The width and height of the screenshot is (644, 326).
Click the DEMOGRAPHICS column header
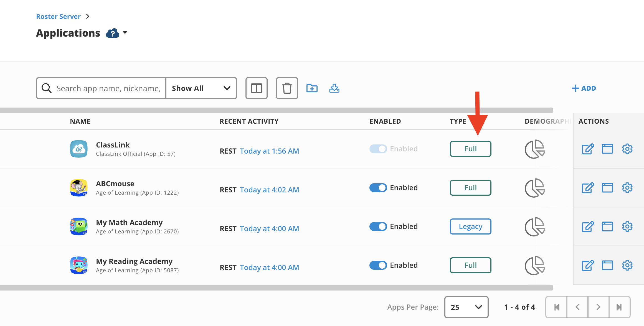548,121
